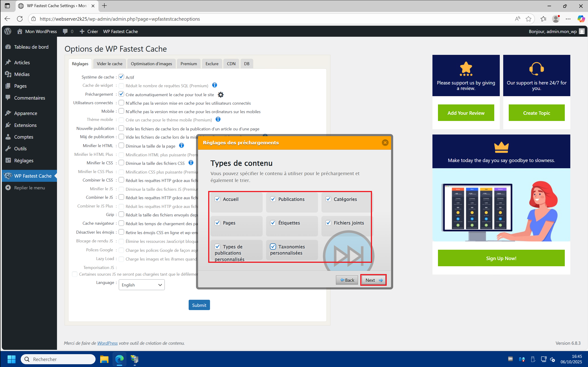Click the comments bubble icon in admin bar

click(65, 31)
